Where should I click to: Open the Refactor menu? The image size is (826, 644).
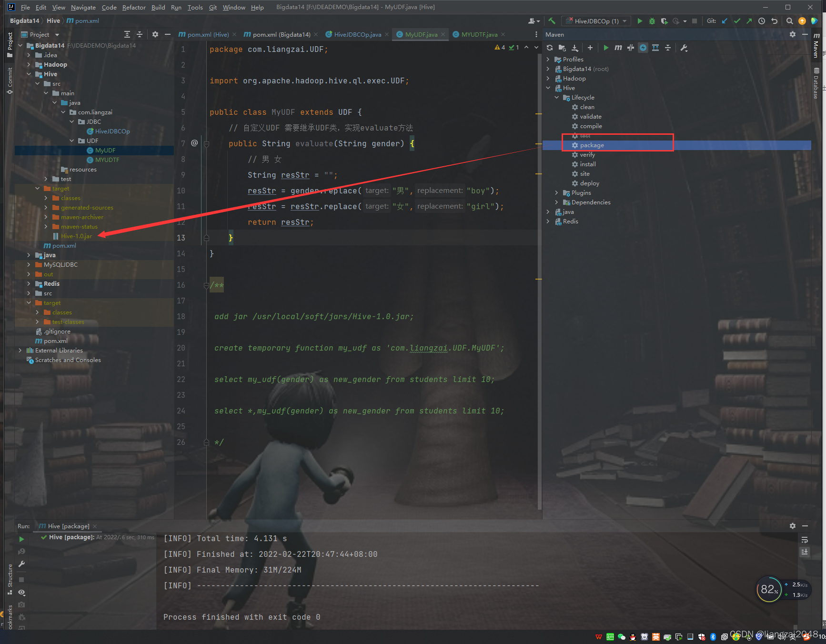pyautogui.click(x=134, y=7)
